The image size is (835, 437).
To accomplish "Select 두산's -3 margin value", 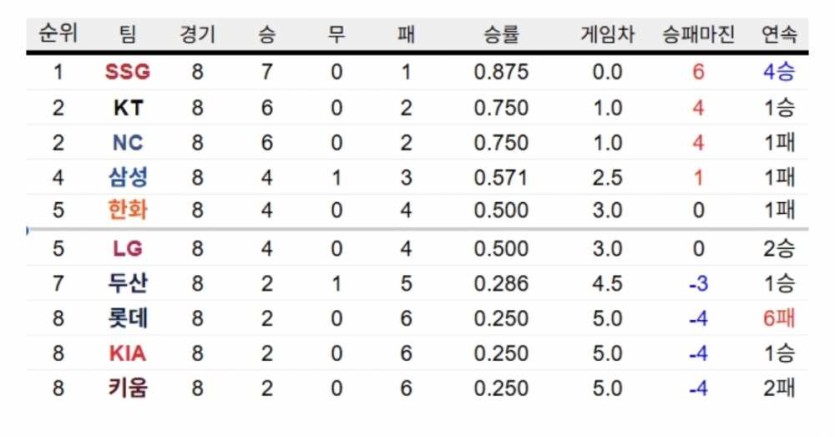I will pyautogui.click(x=698, y=283).
